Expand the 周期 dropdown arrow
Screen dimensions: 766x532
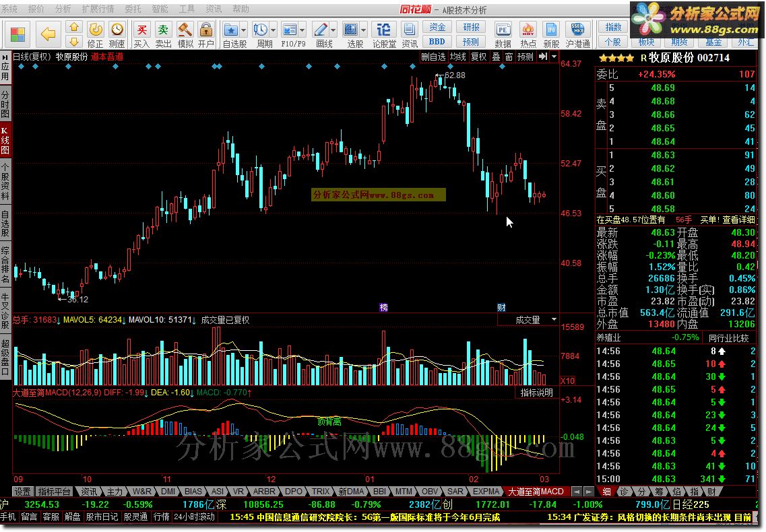coord(273,30)
